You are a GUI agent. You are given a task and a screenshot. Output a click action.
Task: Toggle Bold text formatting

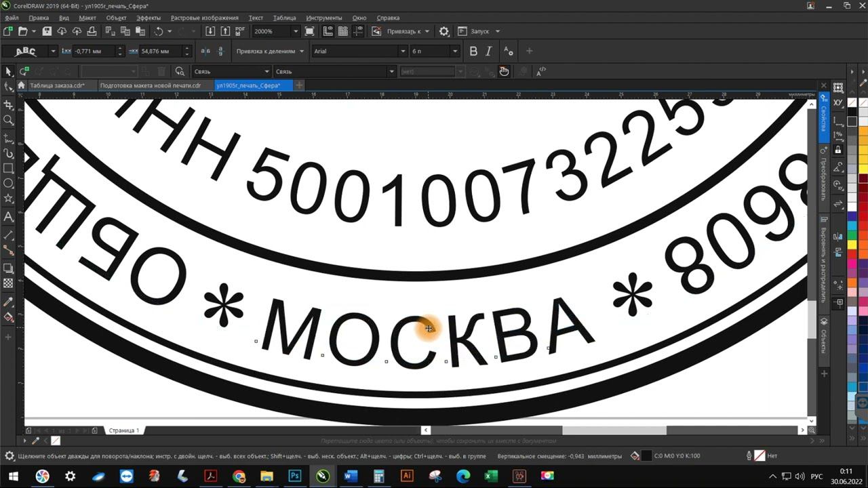click(x=473, y=52)
